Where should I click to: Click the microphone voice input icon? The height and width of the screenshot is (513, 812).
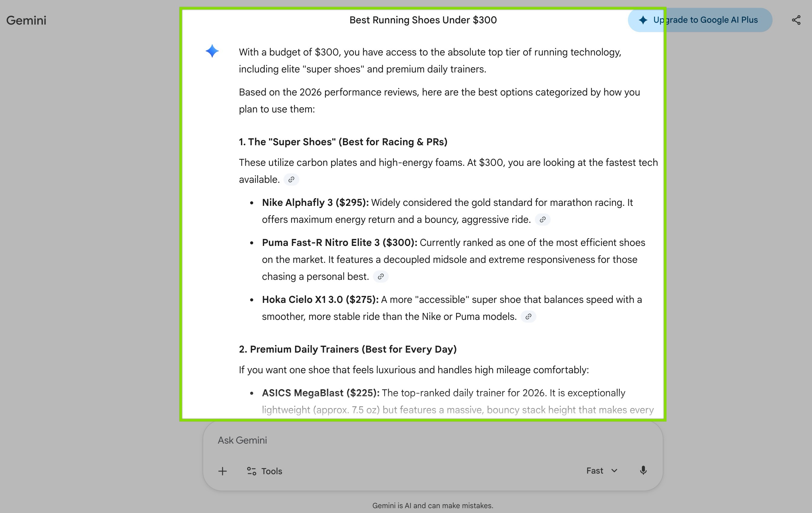pyautogui.click(x=643, y=471)
